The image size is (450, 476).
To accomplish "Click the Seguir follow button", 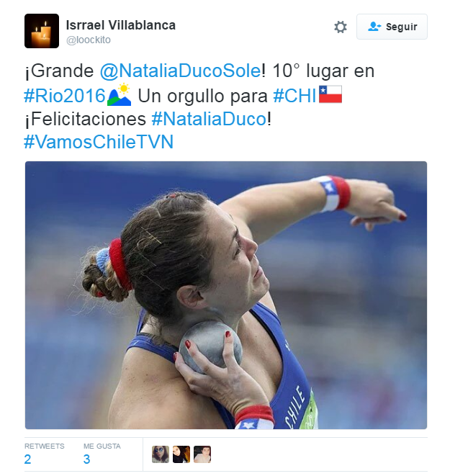I will [392, 27].
